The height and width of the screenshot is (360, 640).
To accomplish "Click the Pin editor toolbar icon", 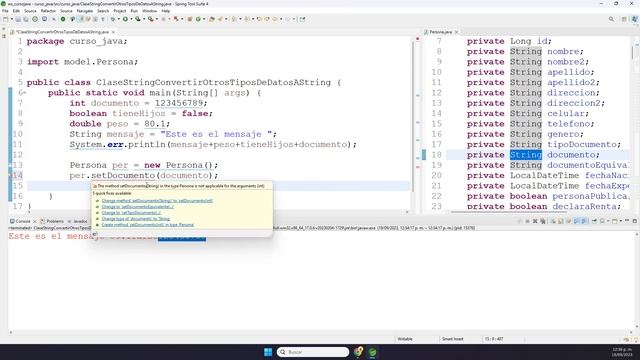I will (x=302, y=19).
